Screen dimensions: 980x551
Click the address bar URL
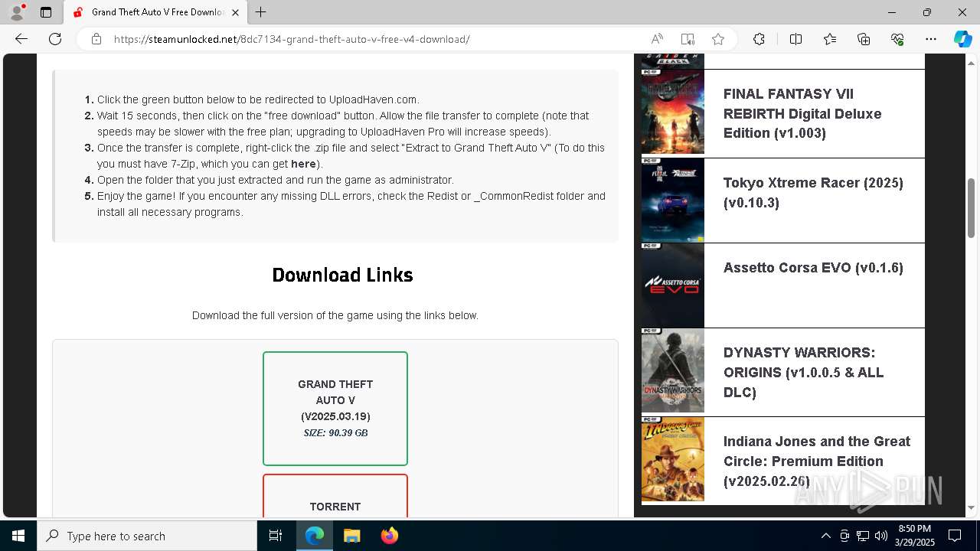(292, 39)
